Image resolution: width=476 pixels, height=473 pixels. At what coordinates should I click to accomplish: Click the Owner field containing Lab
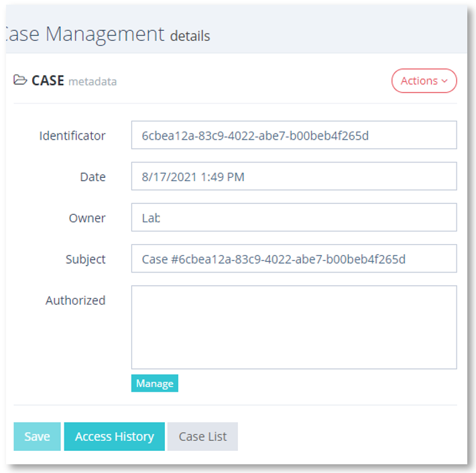(x=294, y=217)
